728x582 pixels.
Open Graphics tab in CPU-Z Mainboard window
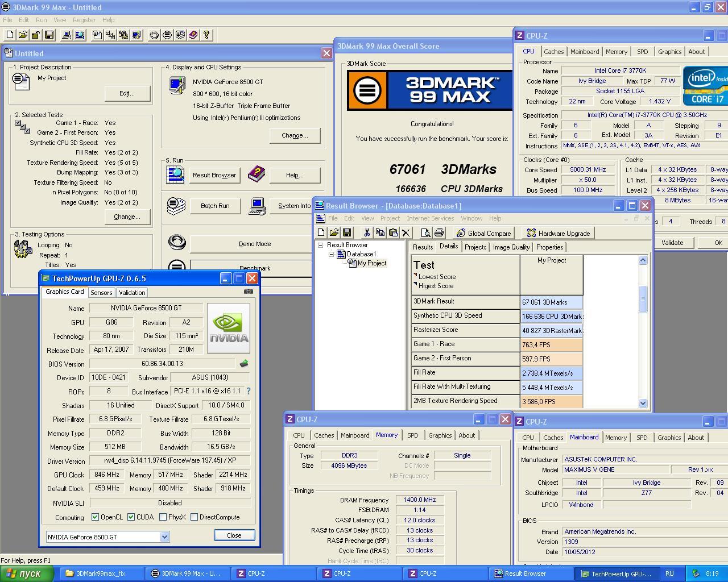click(x=669, y=438)
